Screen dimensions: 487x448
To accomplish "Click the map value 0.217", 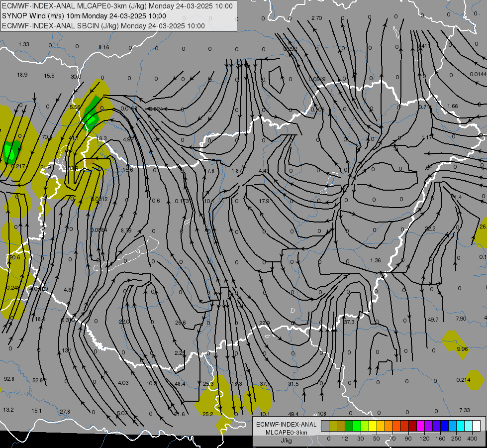I will (x=18, y=166).
